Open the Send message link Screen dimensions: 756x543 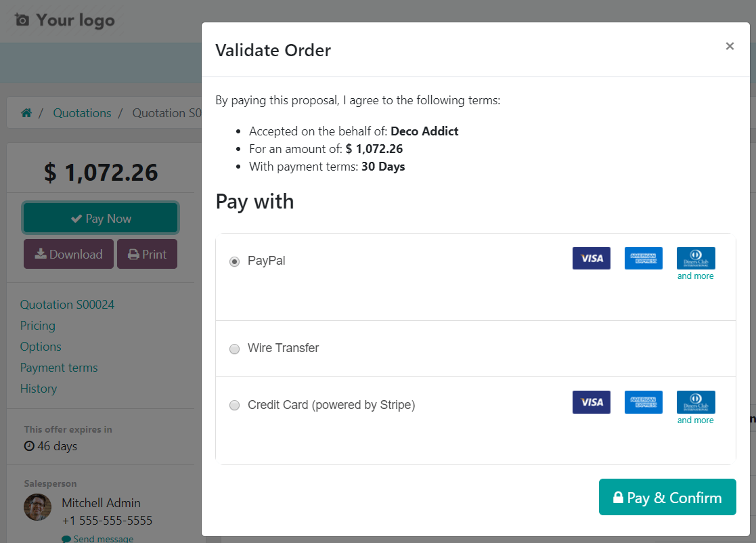97,538
